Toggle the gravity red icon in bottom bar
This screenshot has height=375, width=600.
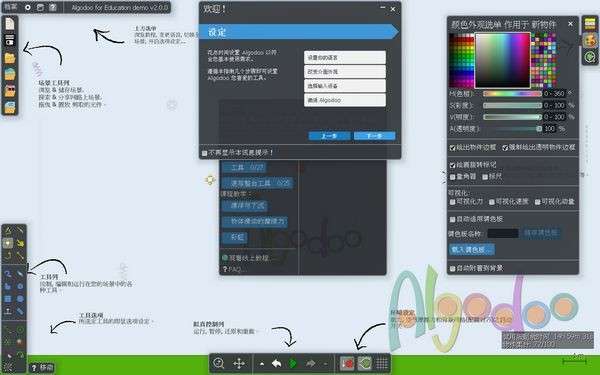coord(347,363)
